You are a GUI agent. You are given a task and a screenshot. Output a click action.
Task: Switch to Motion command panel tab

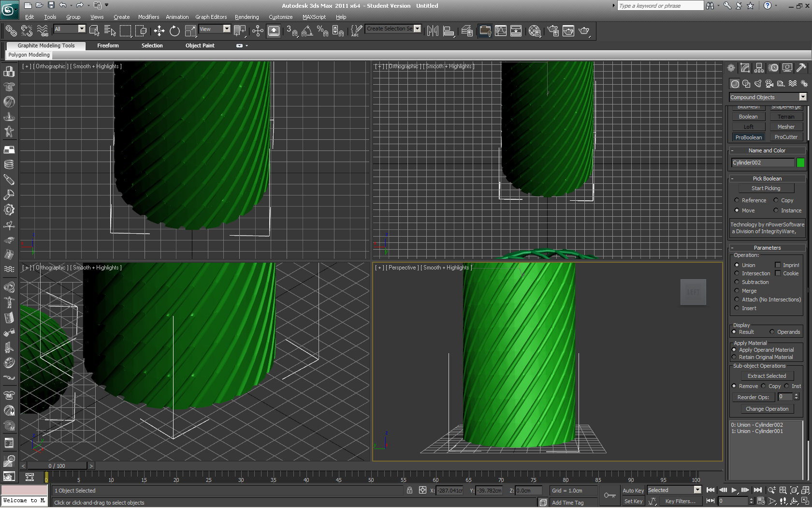pos(773,68)
